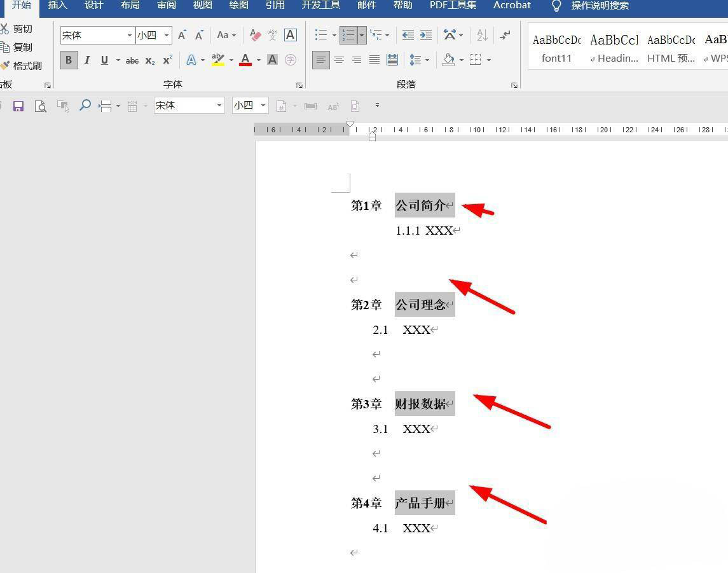Apply font color red A
Viewport: 728px width, 573px height.
(x=245, y=60)
